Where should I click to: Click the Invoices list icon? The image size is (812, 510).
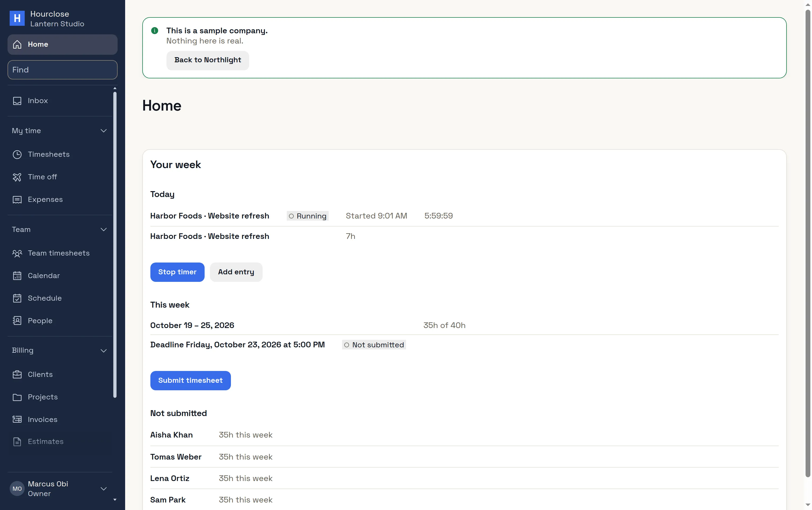17,420
